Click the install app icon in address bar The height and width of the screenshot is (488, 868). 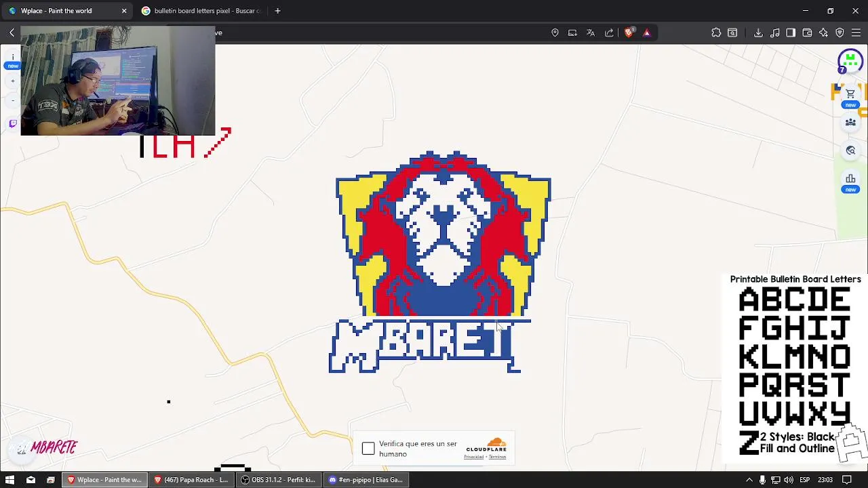[572, 33]
